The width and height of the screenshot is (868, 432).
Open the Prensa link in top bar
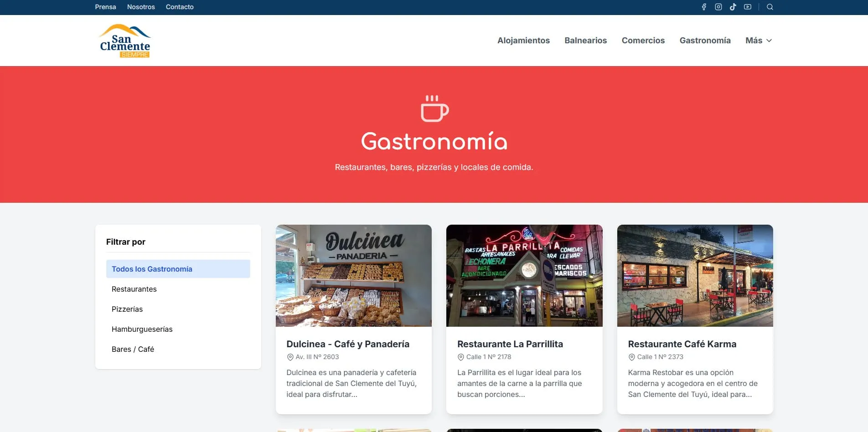[x=105, y=7]
